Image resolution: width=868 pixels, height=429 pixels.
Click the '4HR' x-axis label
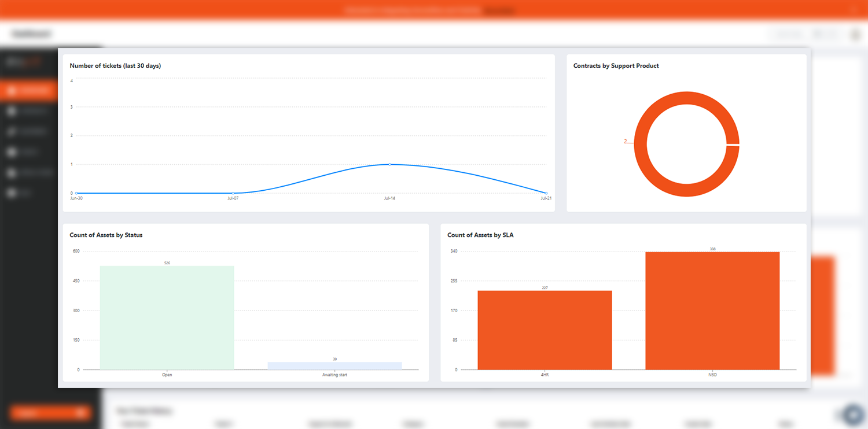click(x=545, y=375)
